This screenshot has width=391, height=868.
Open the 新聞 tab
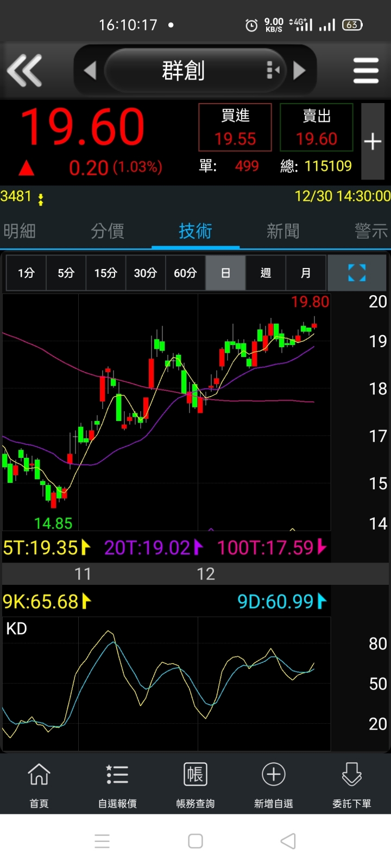coord(283,231)
